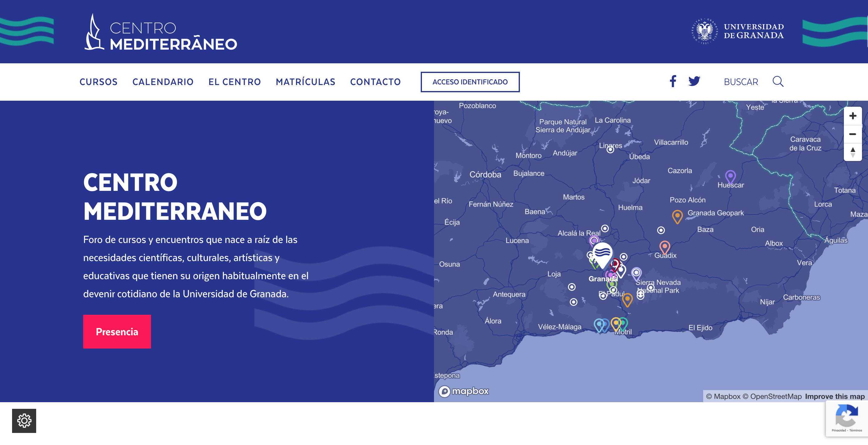Zoom out the map with minus button
The height and width of the screenshot is (445, 868).
click(853, 134)
